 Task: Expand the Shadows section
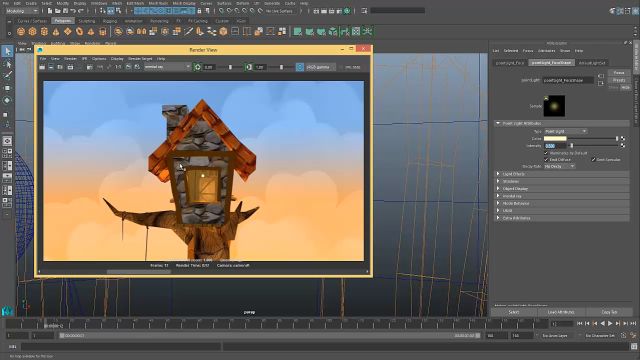(562, 181)
